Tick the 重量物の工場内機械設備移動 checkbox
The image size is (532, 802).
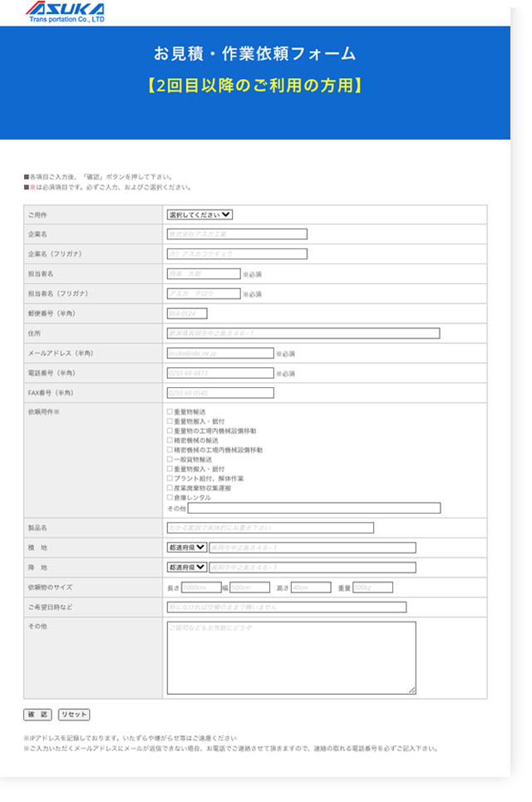pyautogui.click(x=170, y=431)
